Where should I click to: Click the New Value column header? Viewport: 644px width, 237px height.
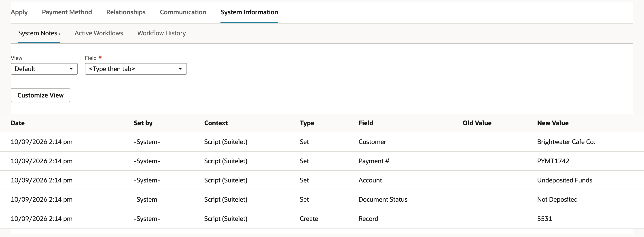point(553,123)
